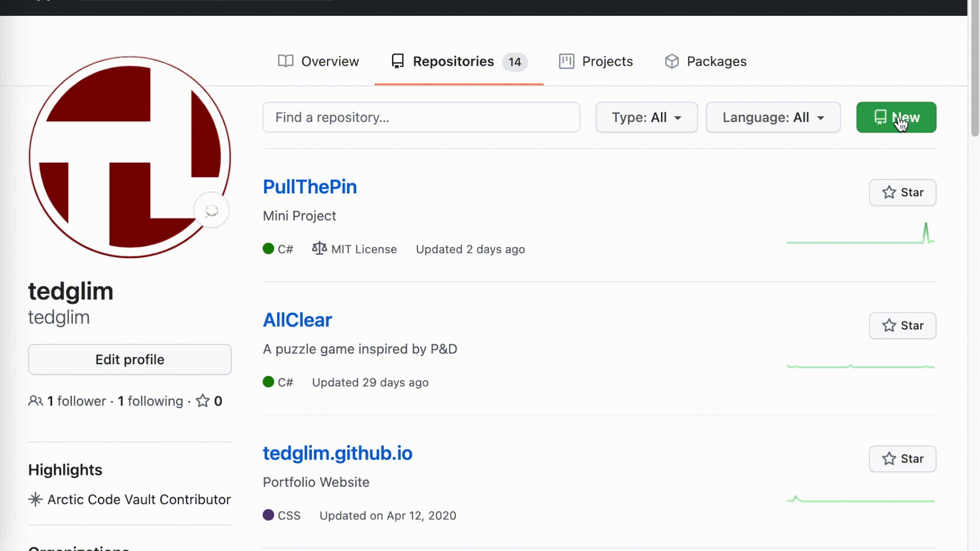Go to the Packages tab
Screen dimensions: 980x551
(x=705, y=61)
